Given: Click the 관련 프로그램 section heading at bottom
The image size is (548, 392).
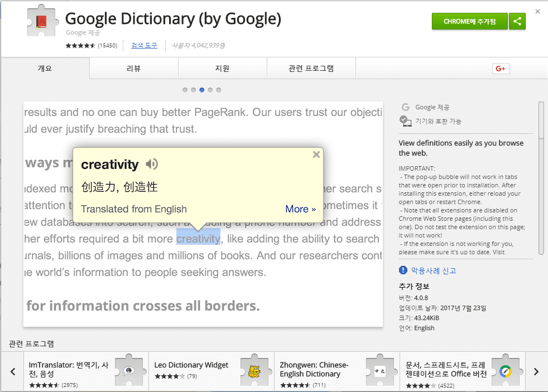Looking at the screenshot, I should pyautogui.click(x=31, y=344).
